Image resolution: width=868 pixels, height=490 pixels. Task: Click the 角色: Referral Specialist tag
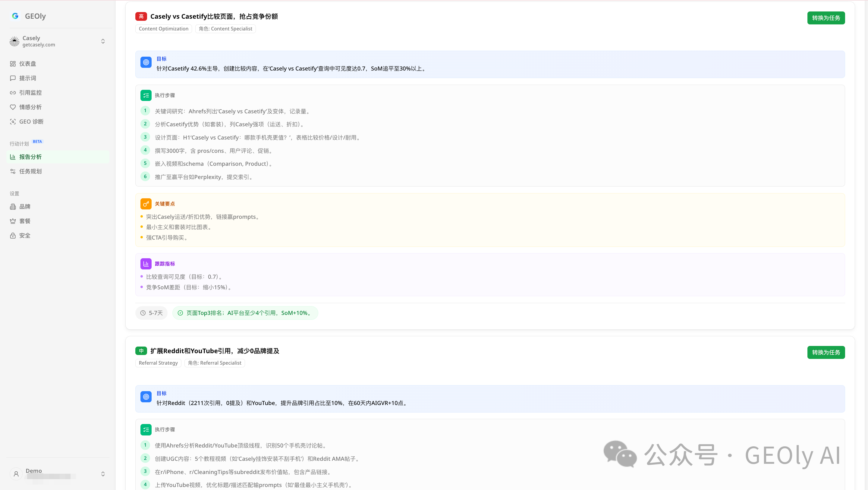coord(215,363)
